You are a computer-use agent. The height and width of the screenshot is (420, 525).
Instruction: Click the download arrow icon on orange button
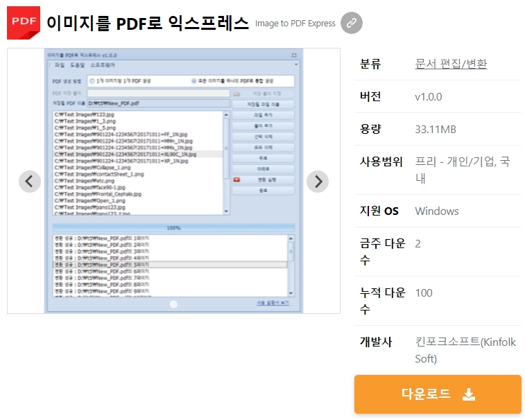point(468,394)
